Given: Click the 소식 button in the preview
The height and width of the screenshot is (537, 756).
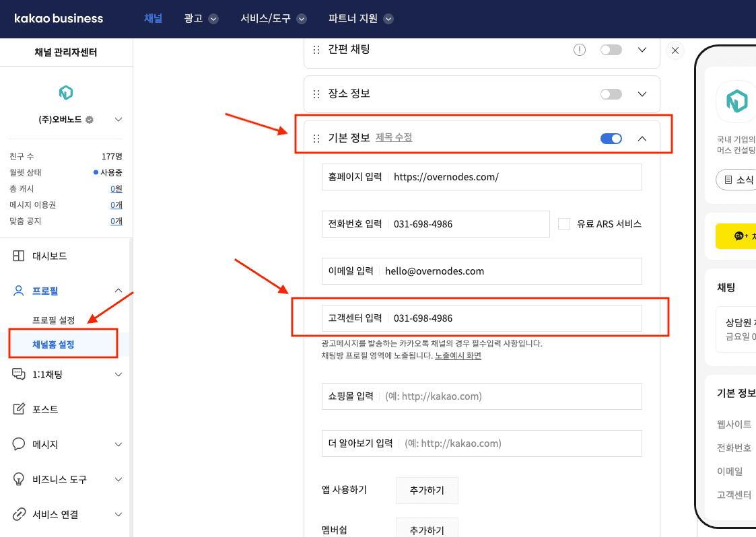Looking at the screenshot, I should [x=737, y=180].
